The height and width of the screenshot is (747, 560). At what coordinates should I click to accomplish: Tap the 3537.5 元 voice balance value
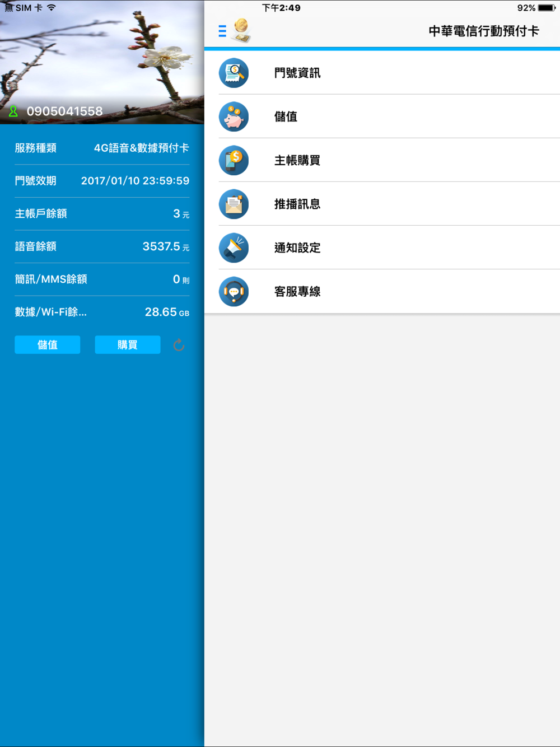click(166, 246)
